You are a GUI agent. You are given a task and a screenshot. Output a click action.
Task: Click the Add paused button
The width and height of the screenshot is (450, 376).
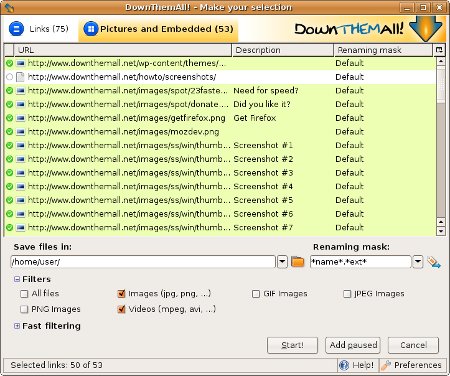(353, 345)
